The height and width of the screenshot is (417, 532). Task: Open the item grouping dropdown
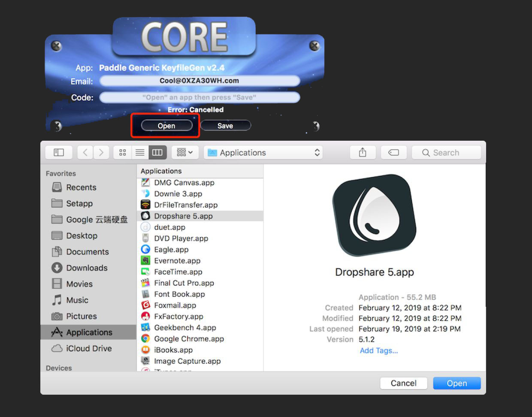[x=185, y=152]
